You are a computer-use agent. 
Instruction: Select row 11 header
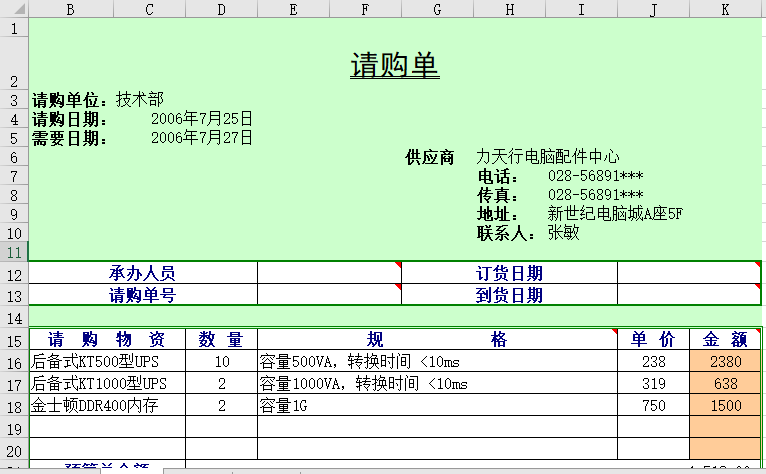14,252
